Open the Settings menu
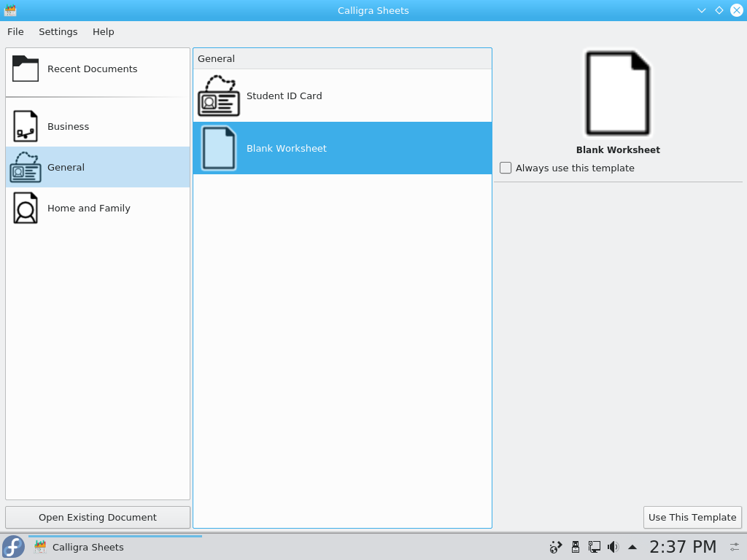747x560 pixels. point(58,31)
